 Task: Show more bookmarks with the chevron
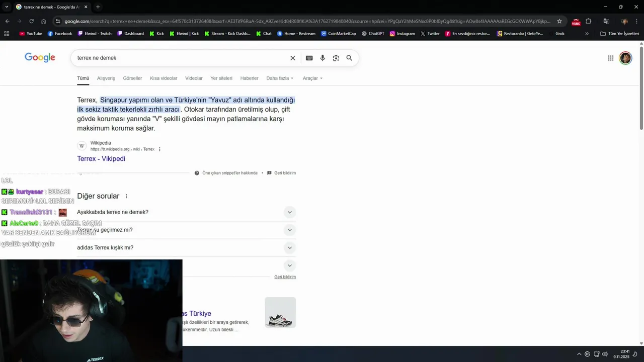(587, 34)
